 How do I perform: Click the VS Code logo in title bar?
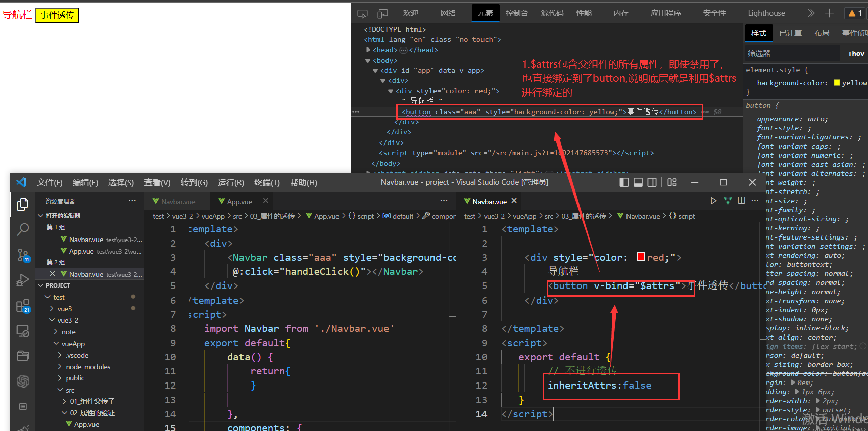tap(21, 182)
